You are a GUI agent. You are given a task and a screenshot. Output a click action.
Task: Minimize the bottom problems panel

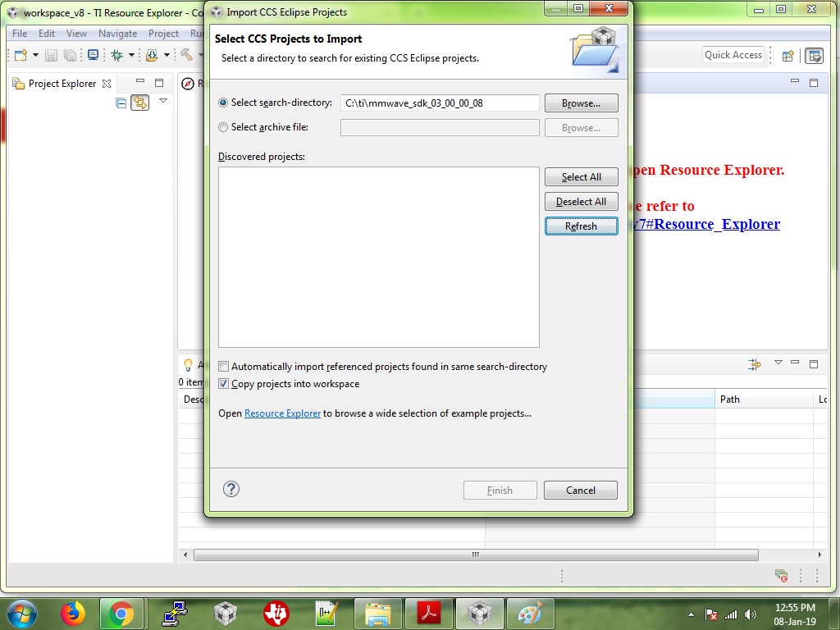pyautogui.click(x=795, y=363)
